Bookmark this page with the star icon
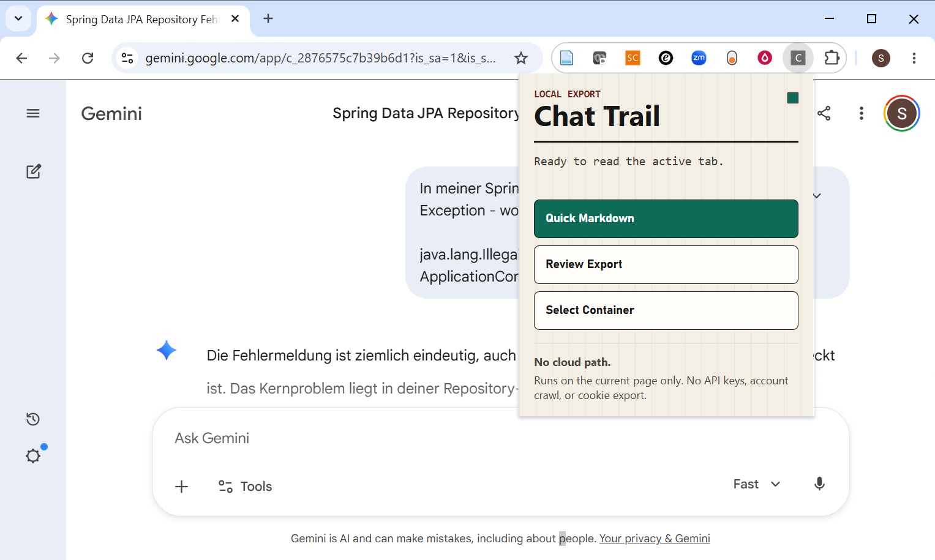 point(521,58)
